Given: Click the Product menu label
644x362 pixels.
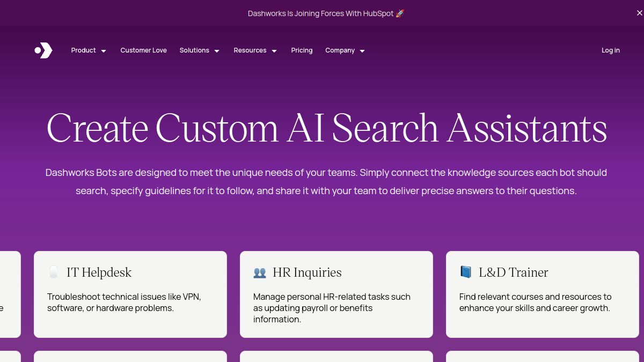Looking at the screenshot, I should pyautogui.click(x=83, y=50).
